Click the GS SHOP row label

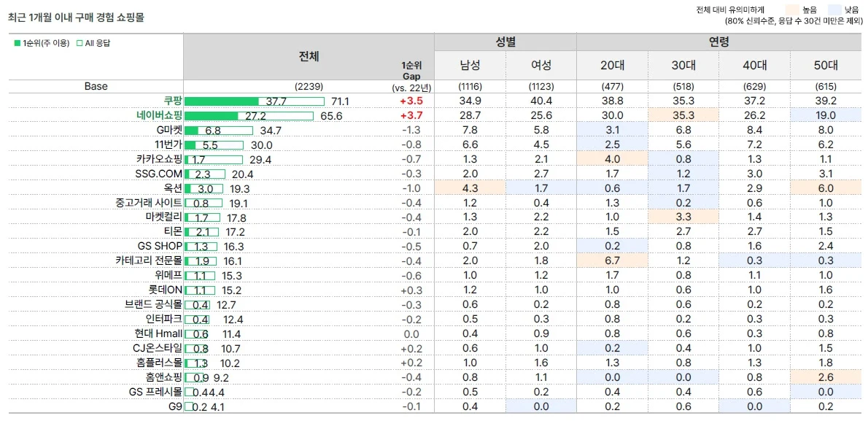pos(160,246)
